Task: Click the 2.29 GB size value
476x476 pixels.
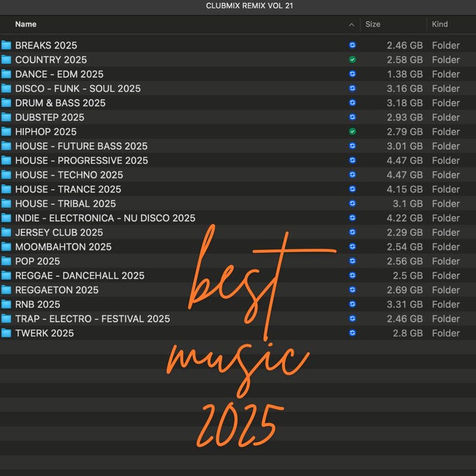Action: (x=405, y=232)
